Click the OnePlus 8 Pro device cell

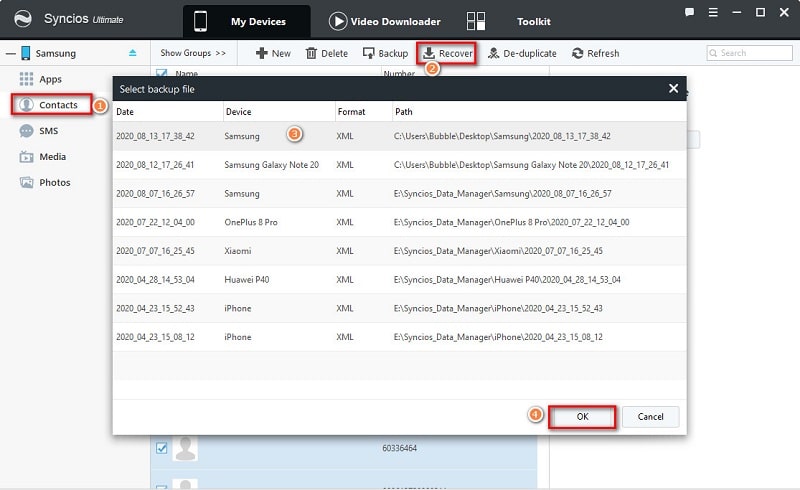[x=251, y=222]
